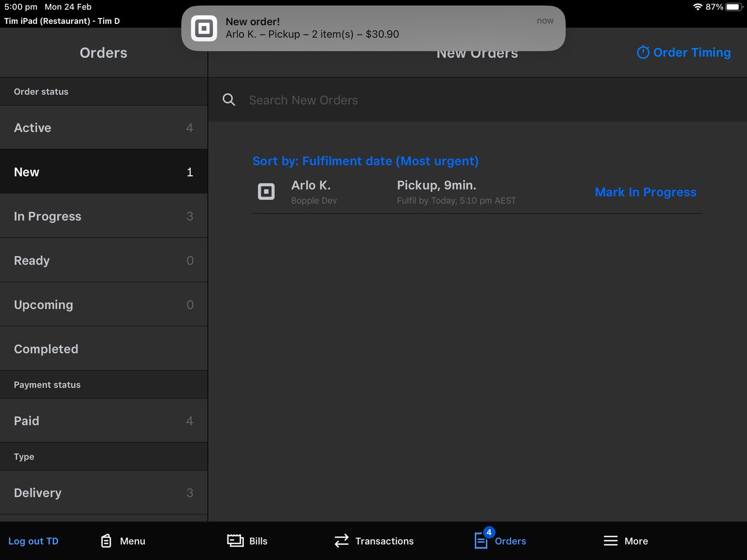
Task: Tap the search magnifier icon
Action: [x=229, y=99]
